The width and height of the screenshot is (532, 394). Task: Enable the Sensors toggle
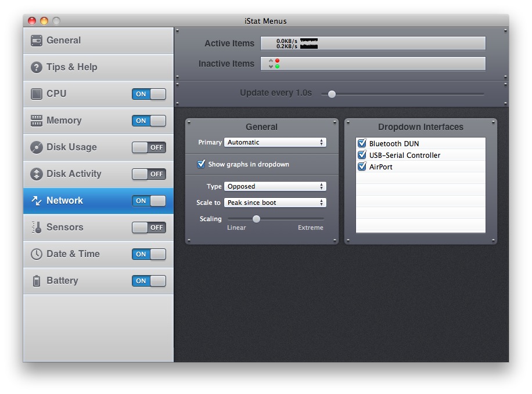click(149, 227)
